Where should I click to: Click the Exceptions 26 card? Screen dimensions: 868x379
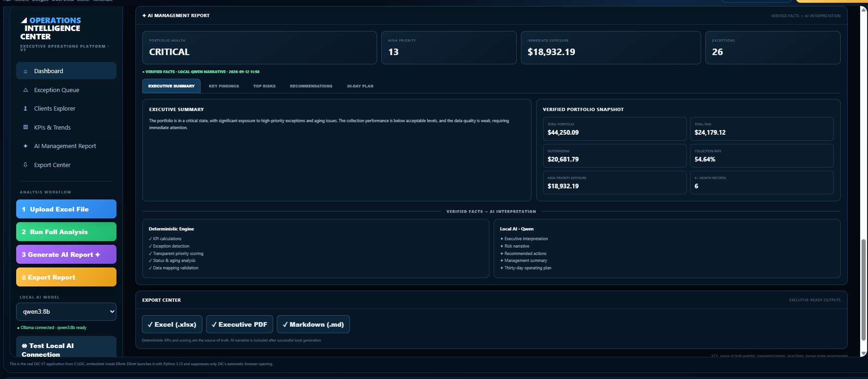point(773,48)
